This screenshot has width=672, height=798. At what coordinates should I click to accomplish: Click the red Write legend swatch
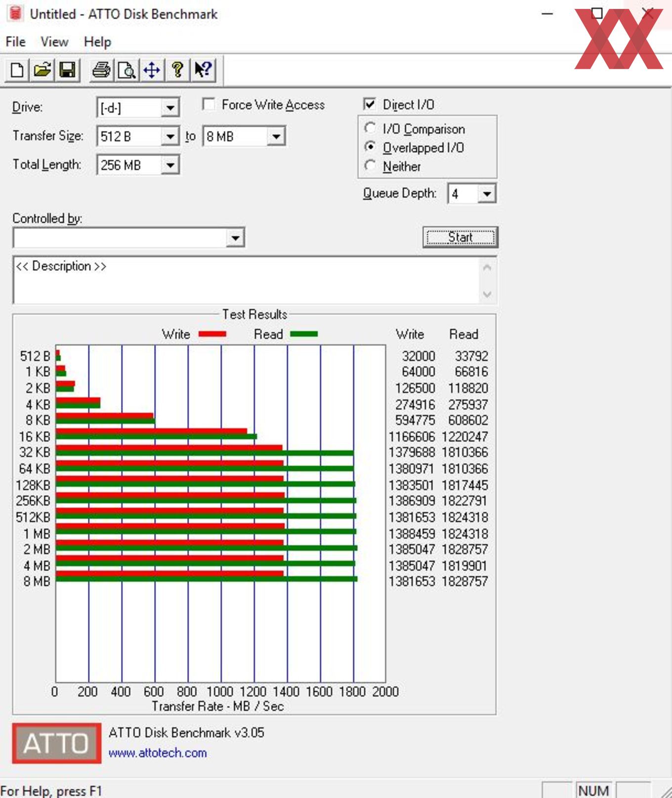point(212,335)
